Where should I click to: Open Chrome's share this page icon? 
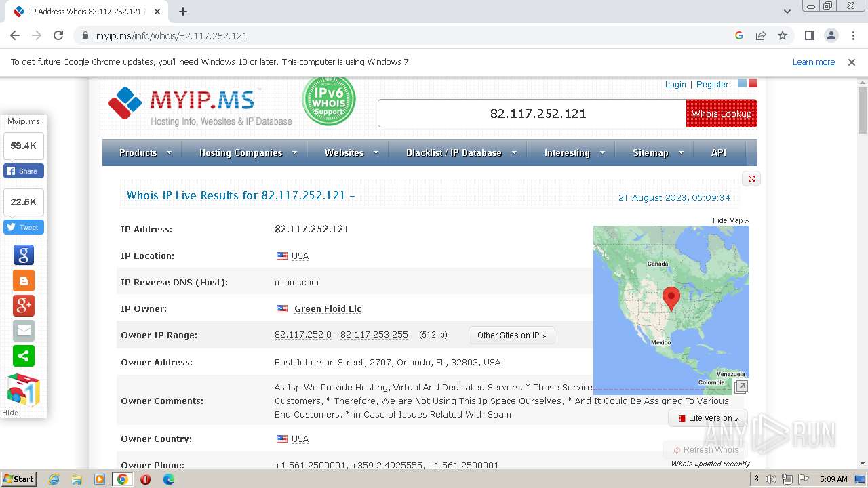(761, 36)
